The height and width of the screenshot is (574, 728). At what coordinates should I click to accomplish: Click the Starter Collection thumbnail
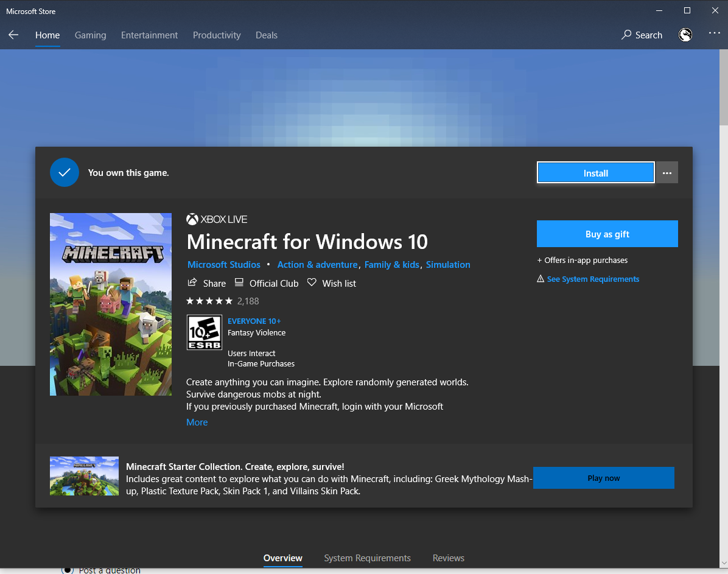click(x=84, y=476)
